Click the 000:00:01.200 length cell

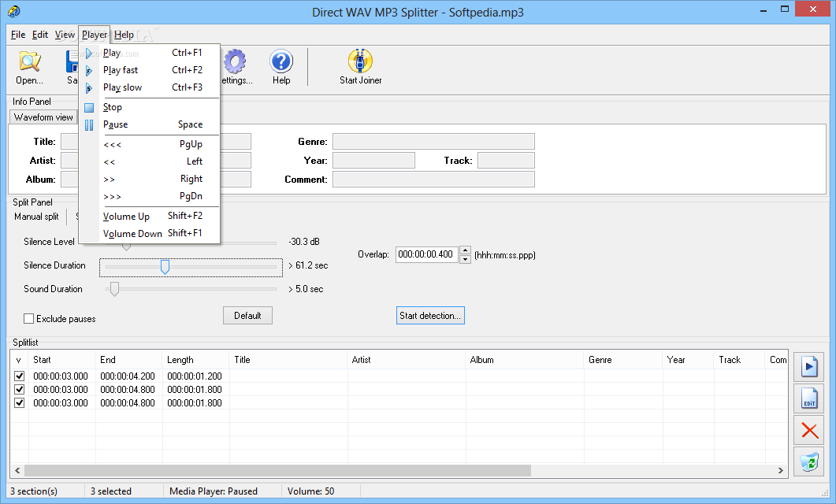point(195,376)
